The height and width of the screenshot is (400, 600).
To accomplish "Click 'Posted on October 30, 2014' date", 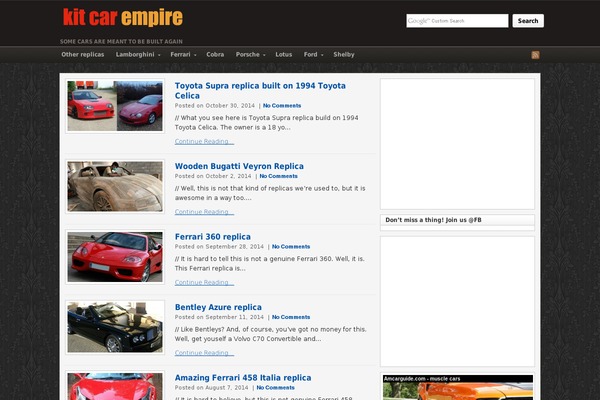I will tap(215, 106).
